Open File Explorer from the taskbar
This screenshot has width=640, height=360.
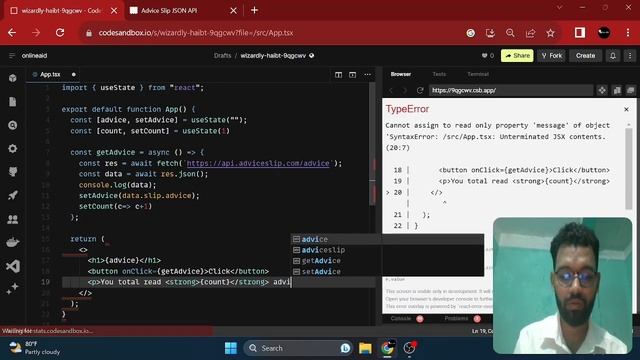pyautogui.click(x=365, y=348)
